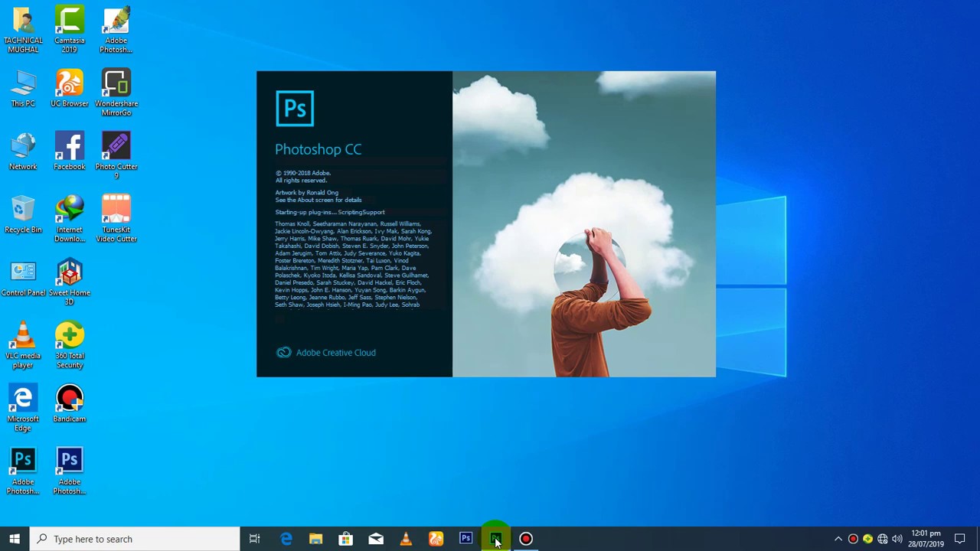Open UC Browser from the taskbar
This screenshot has height=551, width=980.
point(436,539)
